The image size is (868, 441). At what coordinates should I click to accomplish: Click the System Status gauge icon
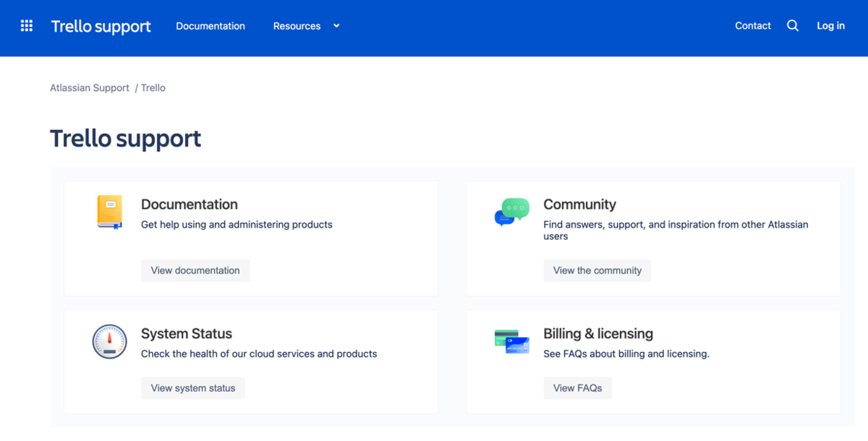pyautogui.click(x=110, y=341)
